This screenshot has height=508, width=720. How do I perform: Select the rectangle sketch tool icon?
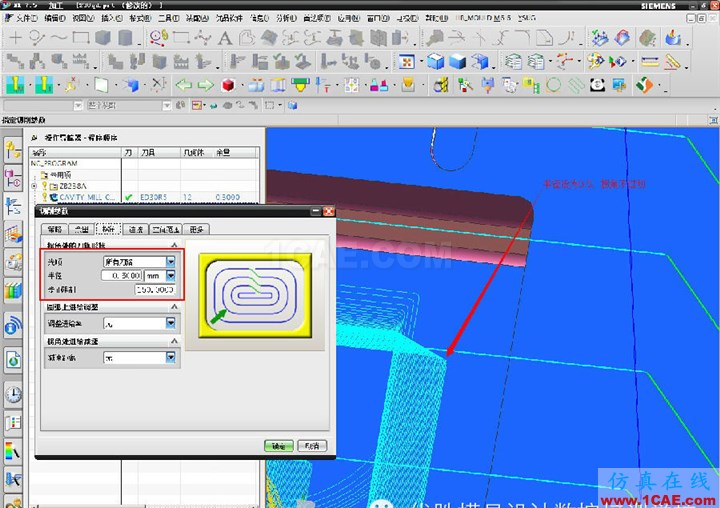click(x=81, y=38)
